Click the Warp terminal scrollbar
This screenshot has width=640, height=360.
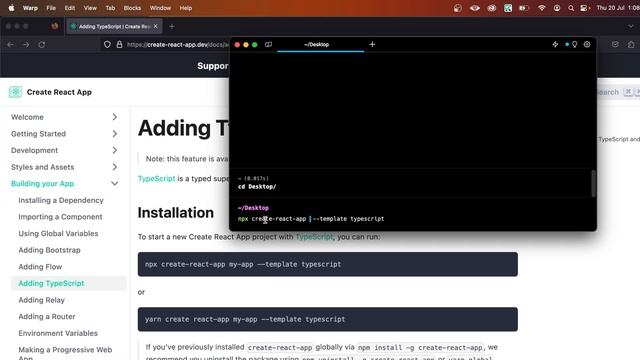point(593,183)
